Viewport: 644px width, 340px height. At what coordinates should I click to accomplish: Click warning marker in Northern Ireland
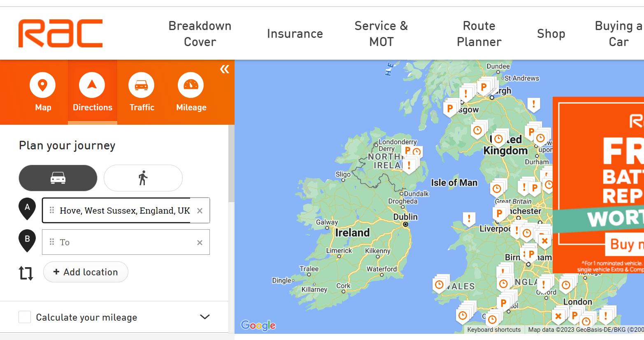[409, 165]
